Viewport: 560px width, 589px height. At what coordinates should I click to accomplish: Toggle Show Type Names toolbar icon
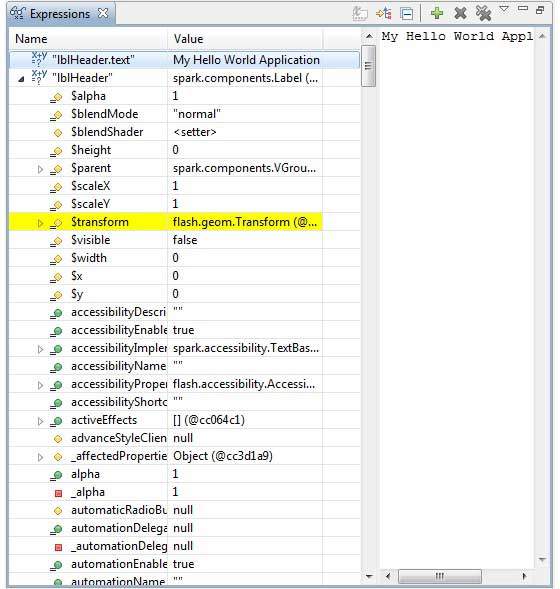[360, 14]
